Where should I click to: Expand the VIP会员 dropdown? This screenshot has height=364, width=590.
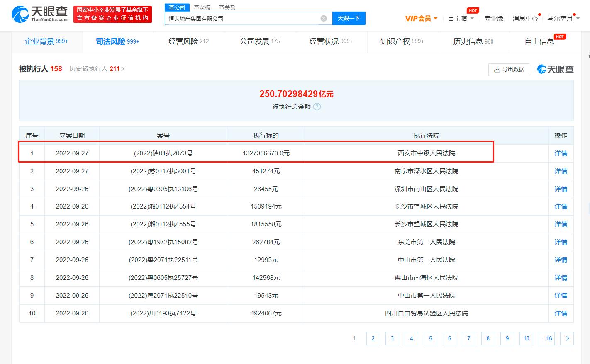point(421,18)
